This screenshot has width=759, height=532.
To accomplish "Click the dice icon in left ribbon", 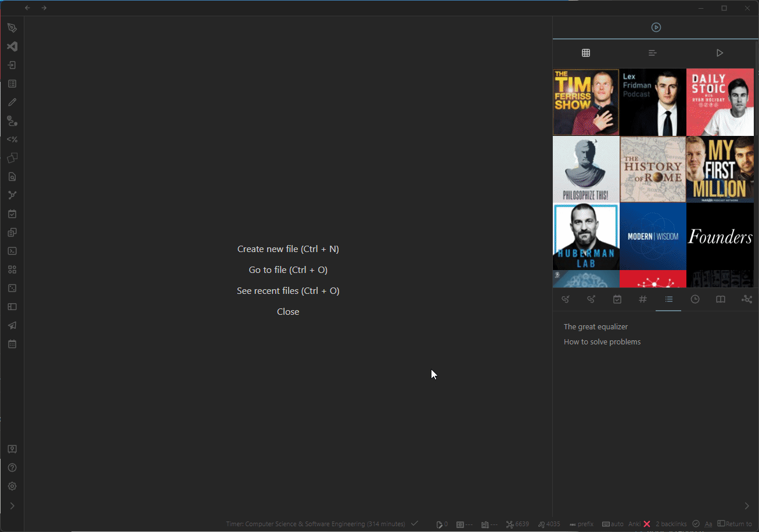I will [12, 288].
